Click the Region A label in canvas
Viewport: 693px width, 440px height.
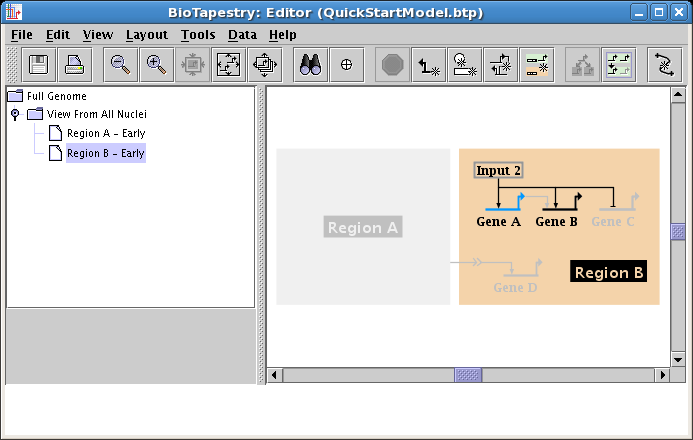[363, 228]
